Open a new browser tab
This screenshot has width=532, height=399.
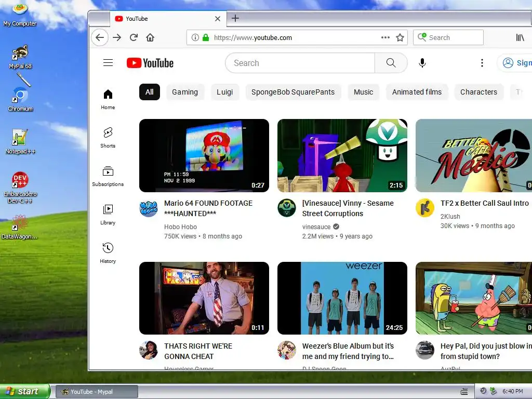(235, 18)
